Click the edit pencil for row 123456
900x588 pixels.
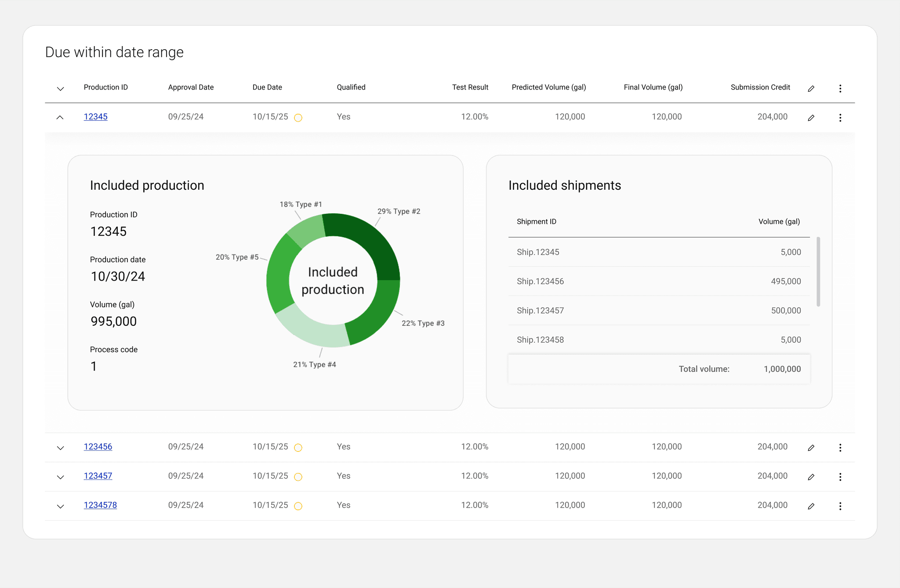[x=811, y=447]
